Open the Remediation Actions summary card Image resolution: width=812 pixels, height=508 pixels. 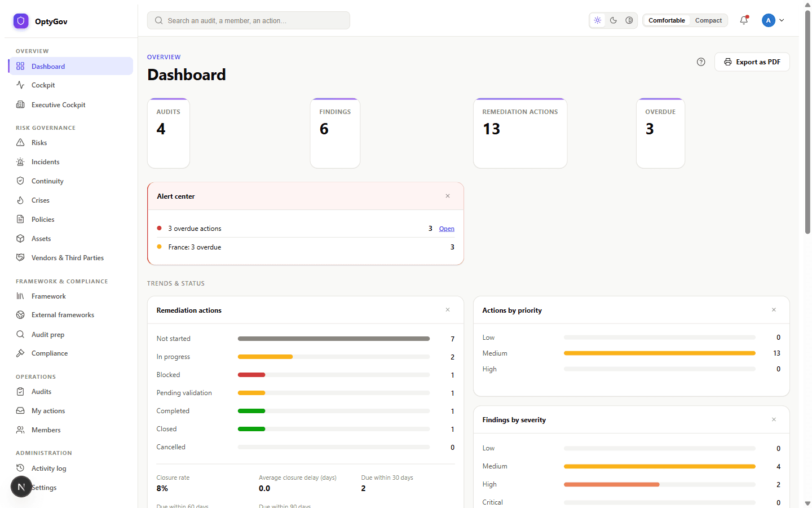pos(520,133)
